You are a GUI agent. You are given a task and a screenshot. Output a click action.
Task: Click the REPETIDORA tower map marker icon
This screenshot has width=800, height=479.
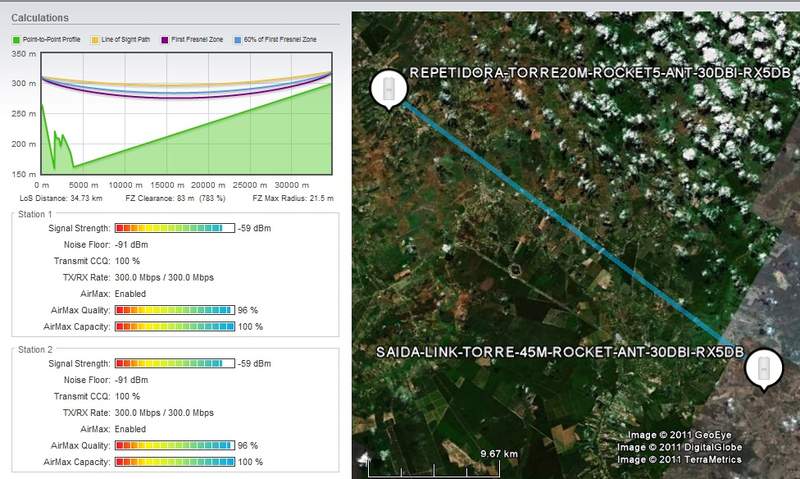point(389,89)
